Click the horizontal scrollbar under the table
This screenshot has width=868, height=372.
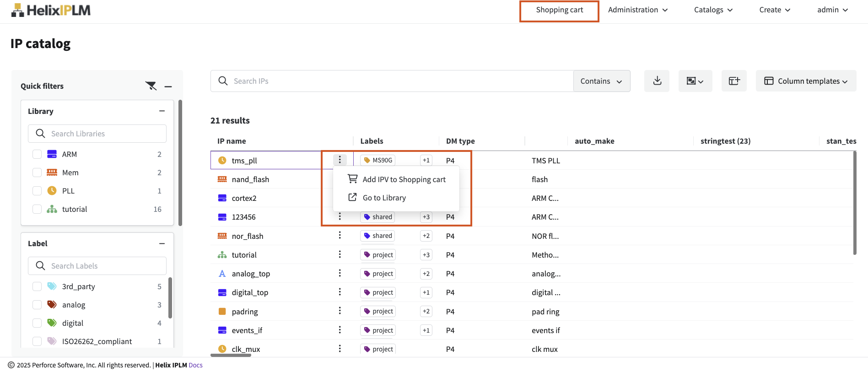pos(231,355)
